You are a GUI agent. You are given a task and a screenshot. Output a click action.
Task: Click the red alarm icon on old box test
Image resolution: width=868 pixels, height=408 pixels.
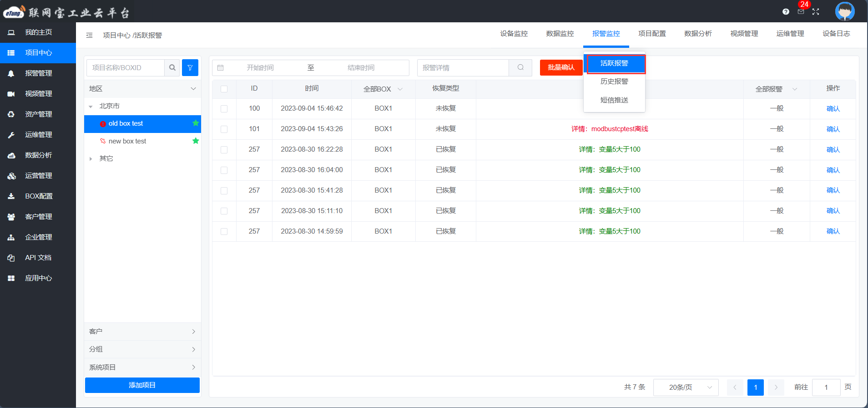(x=103, y=124)
